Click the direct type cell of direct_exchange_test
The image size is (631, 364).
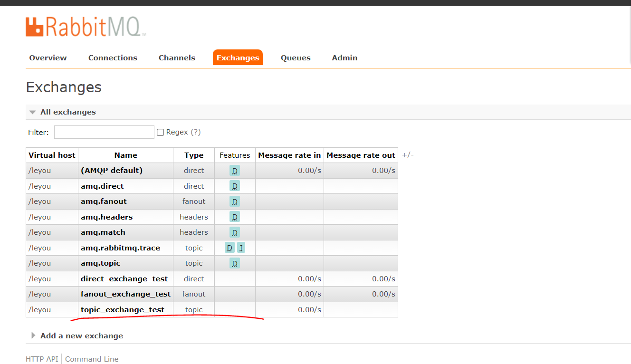194,279
